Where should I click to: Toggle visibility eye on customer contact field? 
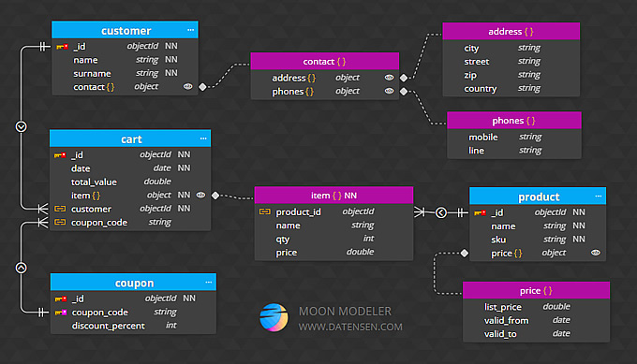tap(187, 86)
